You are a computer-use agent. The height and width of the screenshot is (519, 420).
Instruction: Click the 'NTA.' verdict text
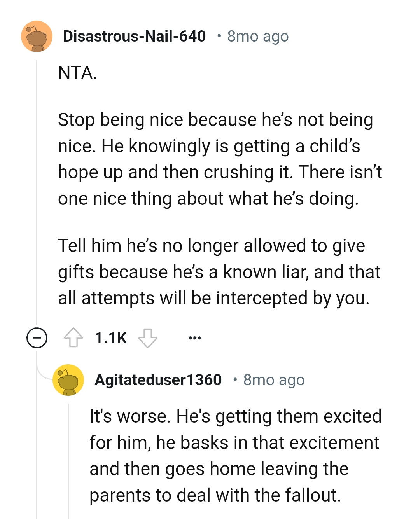click(77, 73)
